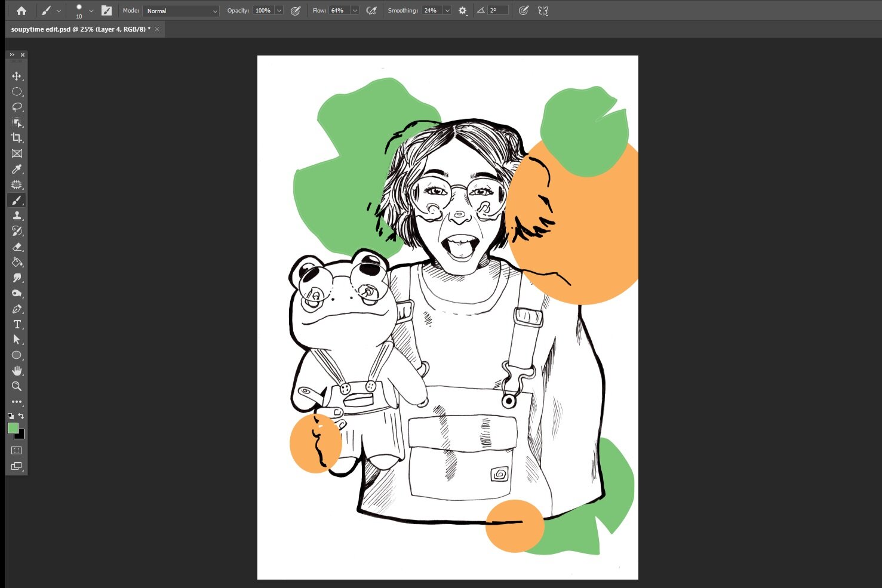Select the Eraser tool
The width and height of the screenshot is (882, 588).
pos(17,247)
